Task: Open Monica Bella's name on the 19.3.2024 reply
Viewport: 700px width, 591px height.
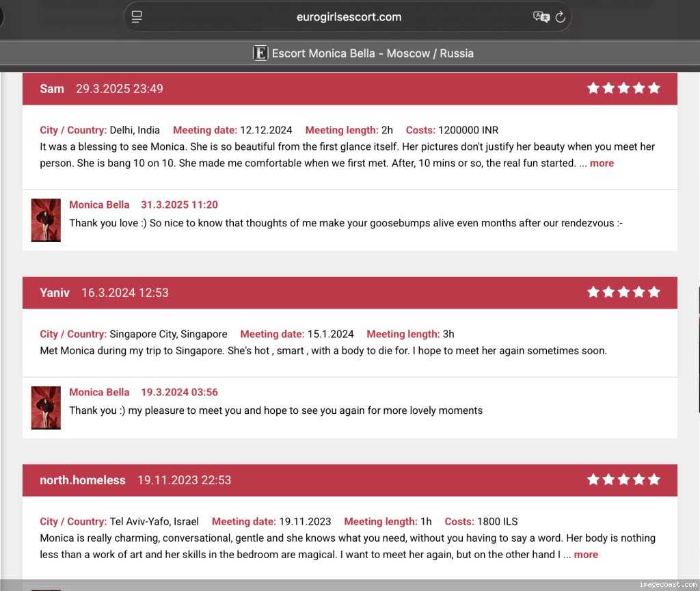Action: pos(99,392)
